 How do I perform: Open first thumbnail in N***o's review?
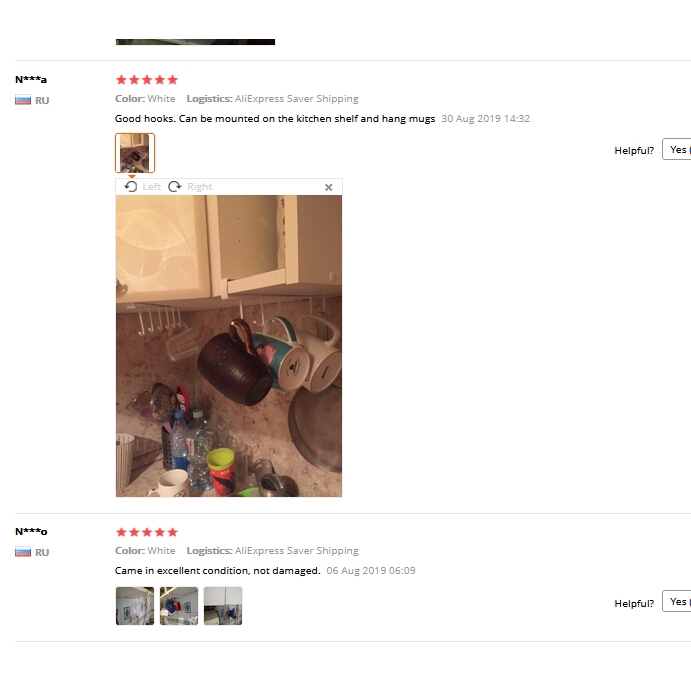(135, 606)
